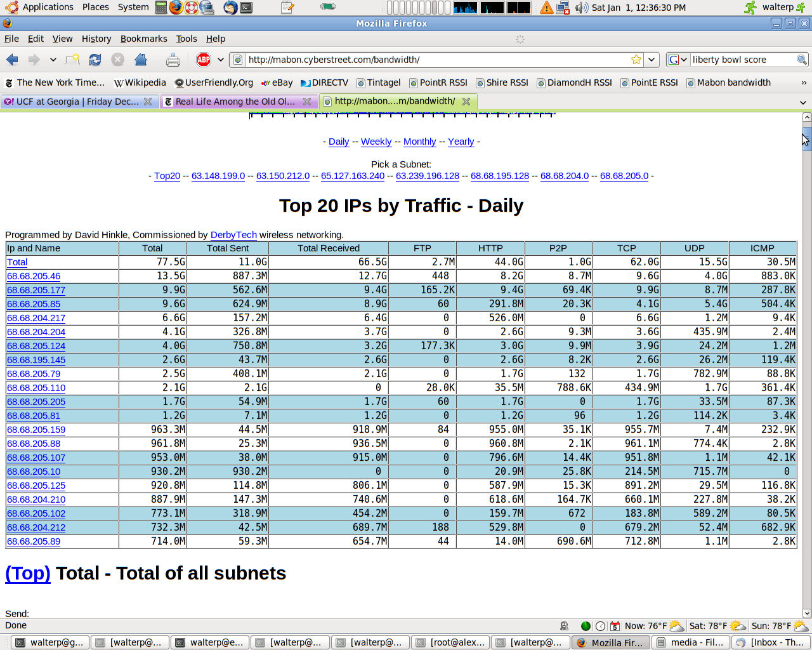Close the Real Life Among the Old tab

(307, 102)
